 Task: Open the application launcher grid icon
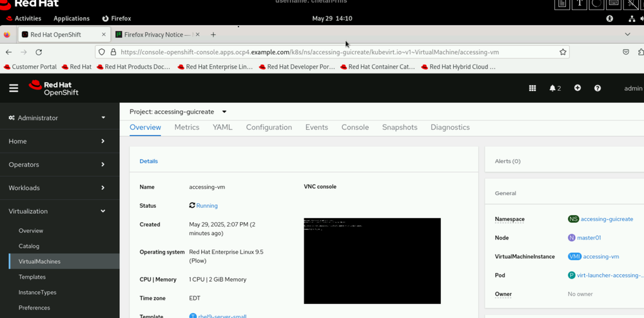click(x=532, y=88)
